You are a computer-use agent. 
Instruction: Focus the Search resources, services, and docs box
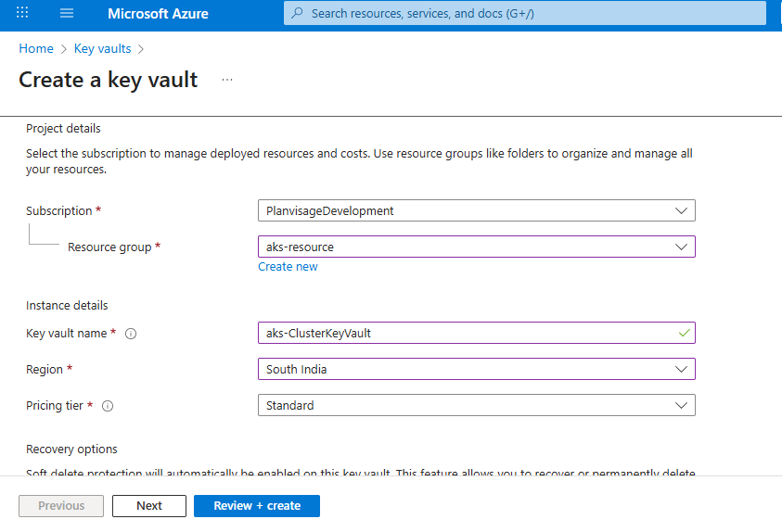click(525, 13)
